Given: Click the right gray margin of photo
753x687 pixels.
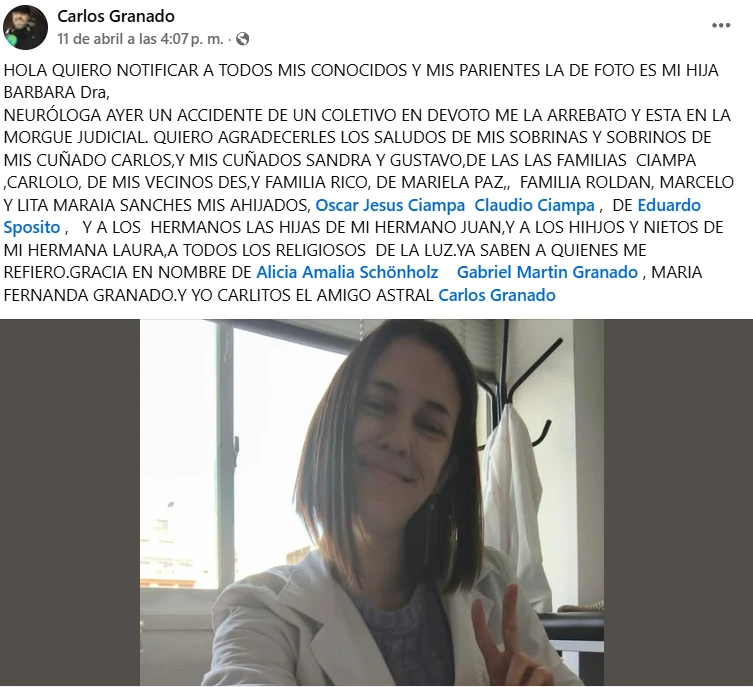Looking at the screenshot, I should [678, 503].
